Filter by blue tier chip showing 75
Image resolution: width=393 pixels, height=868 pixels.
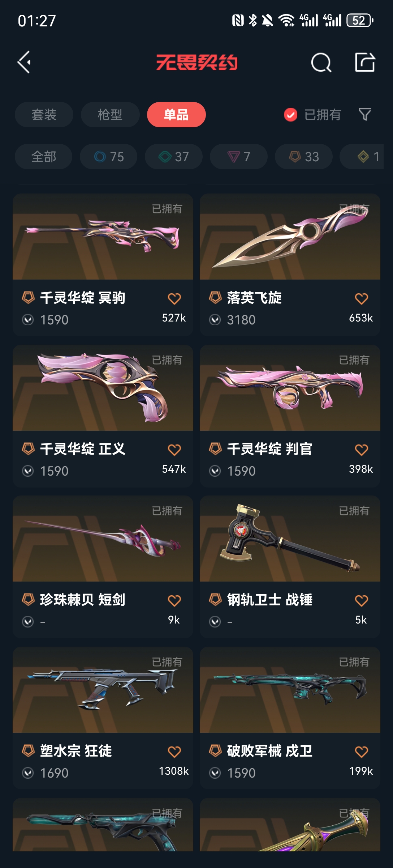(x=108, y=157)
